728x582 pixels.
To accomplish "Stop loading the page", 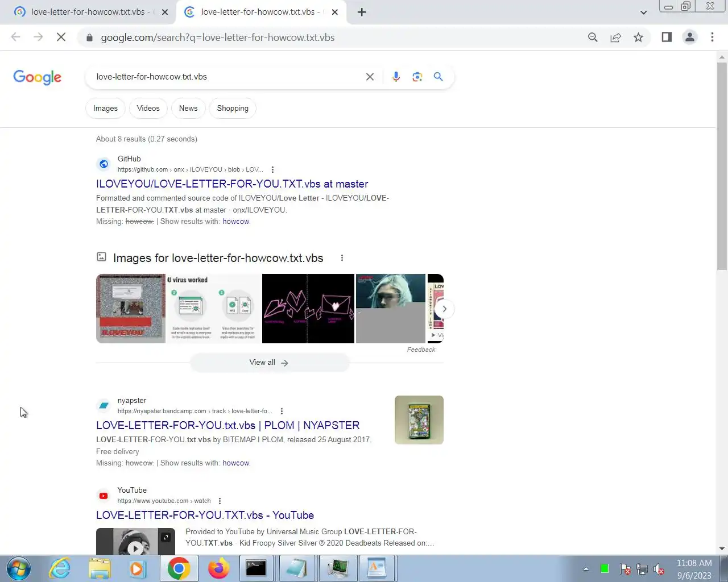I will (x=61, y=38).
